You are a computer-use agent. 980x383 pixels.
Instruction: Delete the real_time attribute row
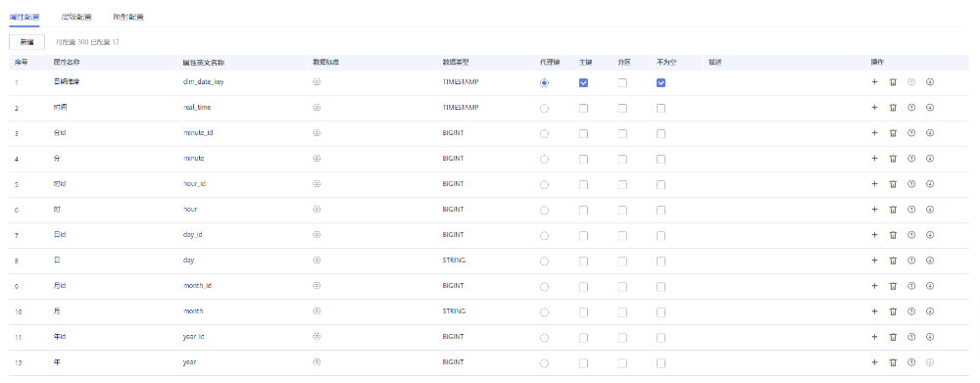893,108
